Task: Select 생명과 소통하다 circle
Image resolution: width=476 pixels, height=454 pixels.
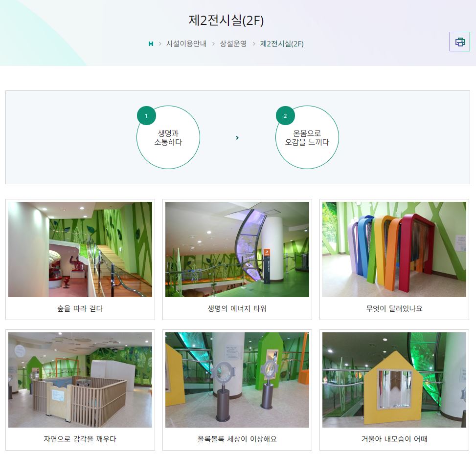Action: 168,137
